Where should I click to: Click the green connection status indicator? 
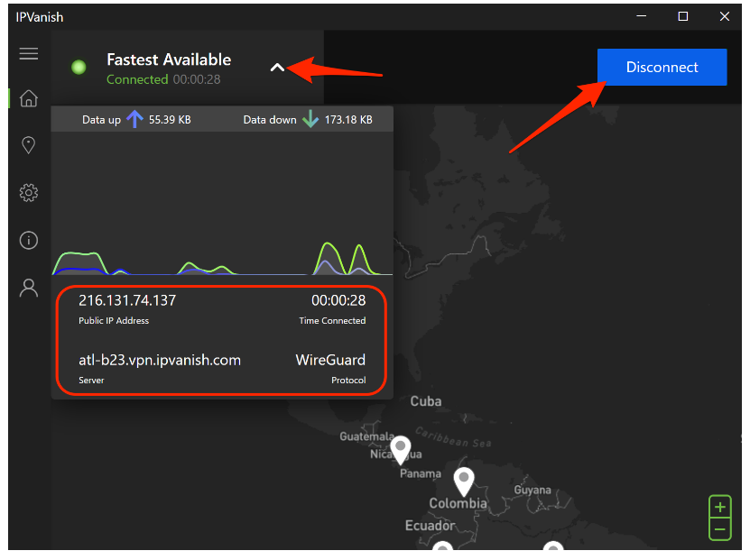point(79,68)
